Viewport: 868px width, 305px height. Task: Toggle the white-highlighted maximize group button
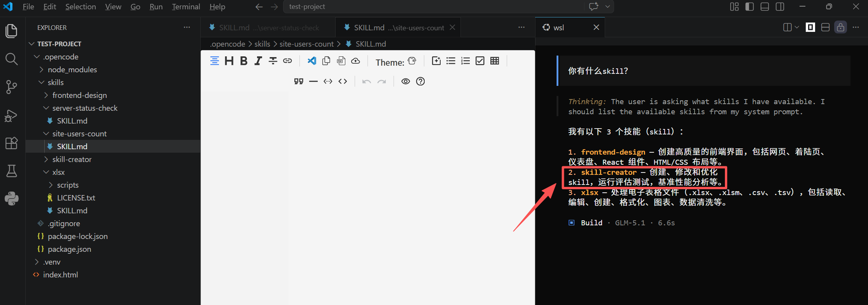[x=810, y=27]
